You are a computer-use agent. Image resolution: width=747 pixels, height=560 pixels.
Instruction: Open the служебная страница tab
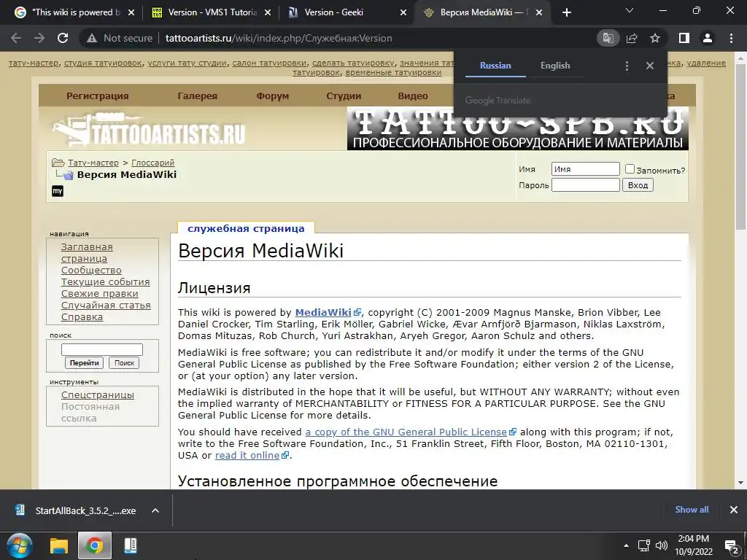click(x=246, y=228)
